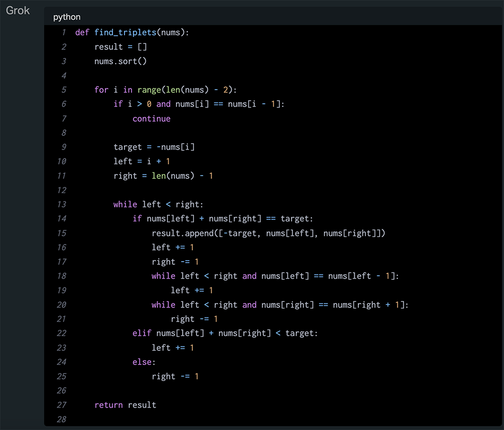Image resolution: width=504 pixels, height=430 pixels.
Task: Click the Grok label
Action: tap(18, 11)
